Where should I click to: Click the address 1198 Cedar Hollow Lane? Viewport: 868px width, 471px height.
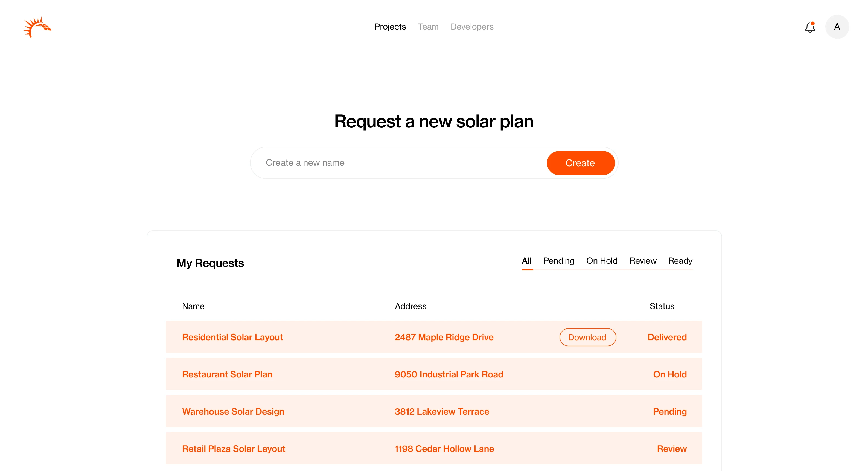444,449
